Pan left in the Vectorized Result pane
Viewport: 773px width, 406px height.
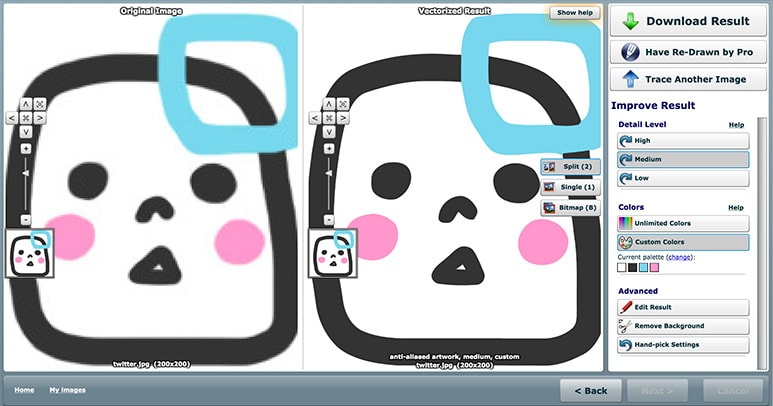coord(313,118)
